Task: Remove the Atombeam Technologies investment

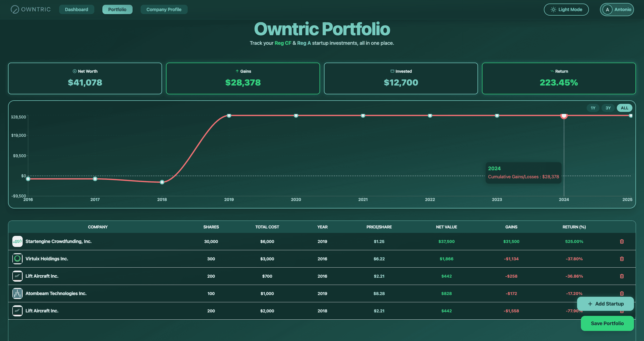Action: coord(622,293)
